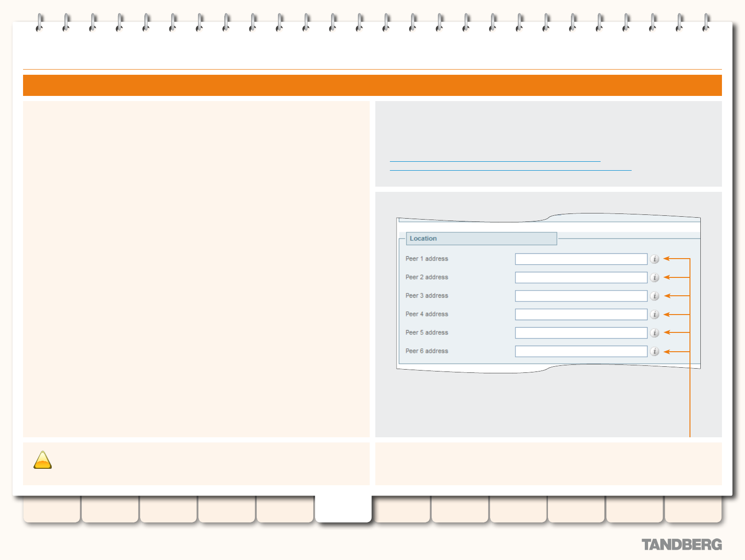745x560 pixels.
Task: Show help info for Peer 5 address
Action: [x=654, y=333]
